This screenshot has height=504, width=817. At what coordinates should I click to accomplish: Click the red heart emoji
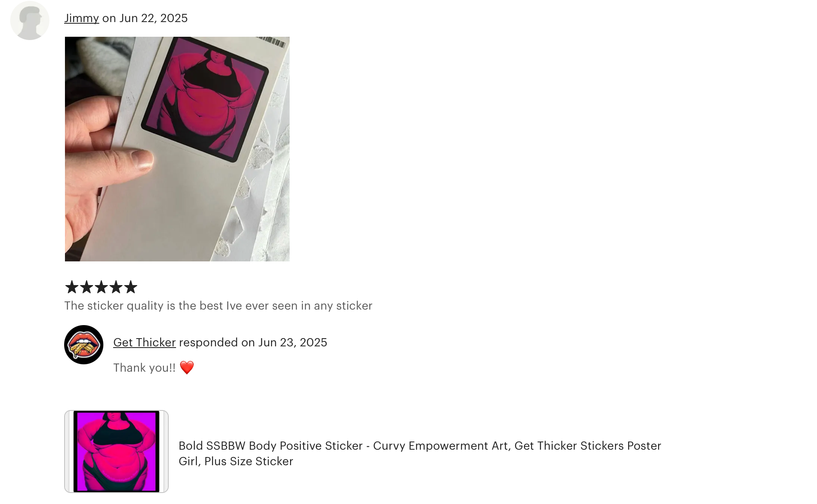[187, 368]
